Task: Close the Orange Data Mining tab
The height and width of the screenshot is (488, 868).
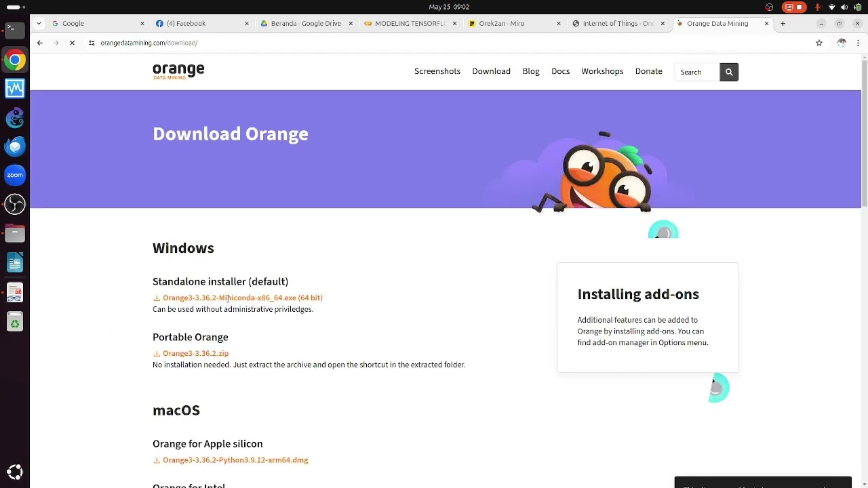Action: coord(767,23)
